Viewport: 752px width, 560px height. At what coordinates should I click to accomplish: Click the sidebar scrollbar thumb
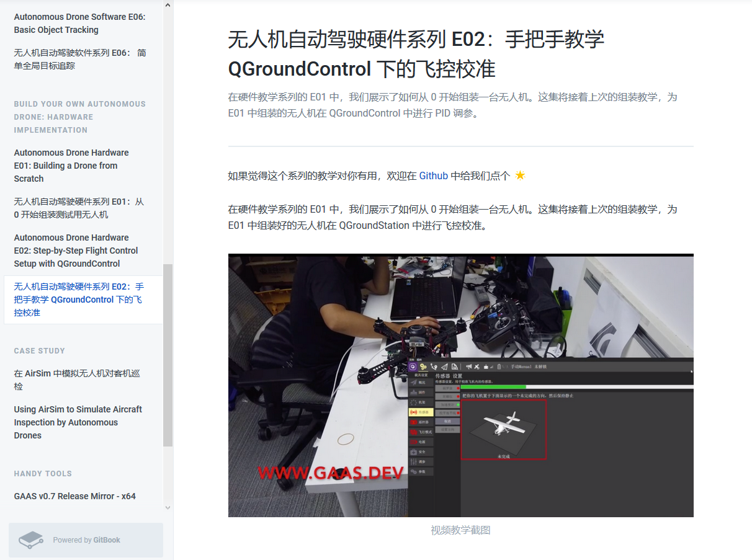pyautogui.click(x=168, y=355)
